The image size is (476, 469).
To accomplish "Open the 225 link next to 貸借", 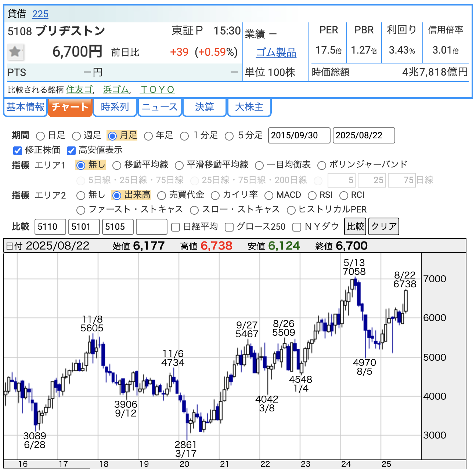I will coord(40,14).
